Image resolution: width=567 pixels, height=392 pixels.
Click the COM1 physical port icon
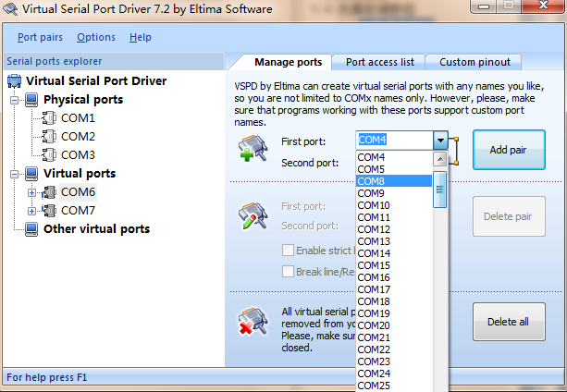click(x=50, y=118)
